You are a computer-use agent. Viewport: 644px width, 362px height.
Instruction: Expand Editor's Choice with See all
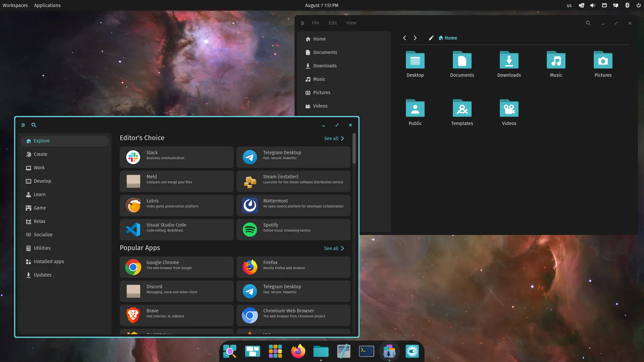[x=334, y=138]
